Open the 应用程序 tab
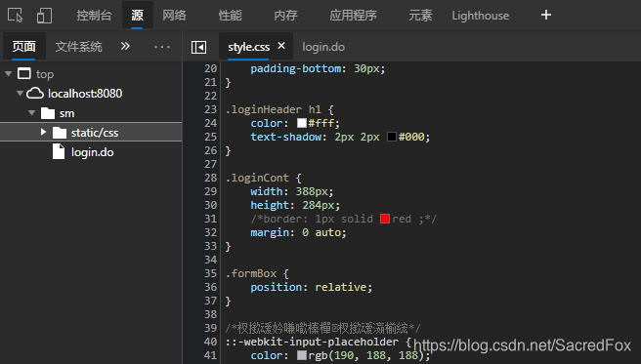Screen dimensions: 641x364 coord(353,16)
